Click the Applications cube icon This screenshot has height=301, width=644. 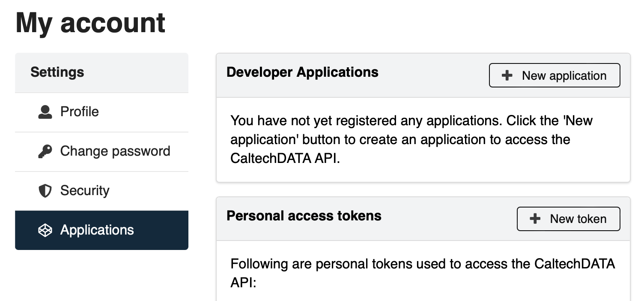tap(45, 230)
